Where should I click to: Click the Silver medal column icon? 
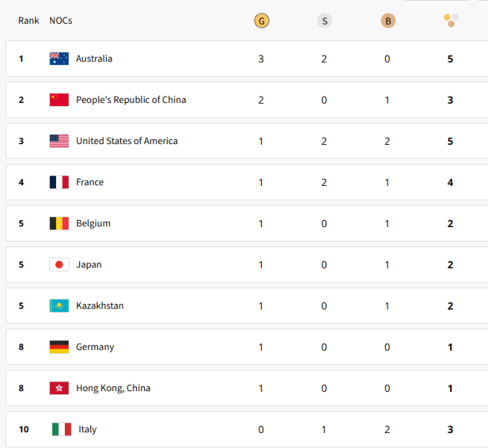324,21
